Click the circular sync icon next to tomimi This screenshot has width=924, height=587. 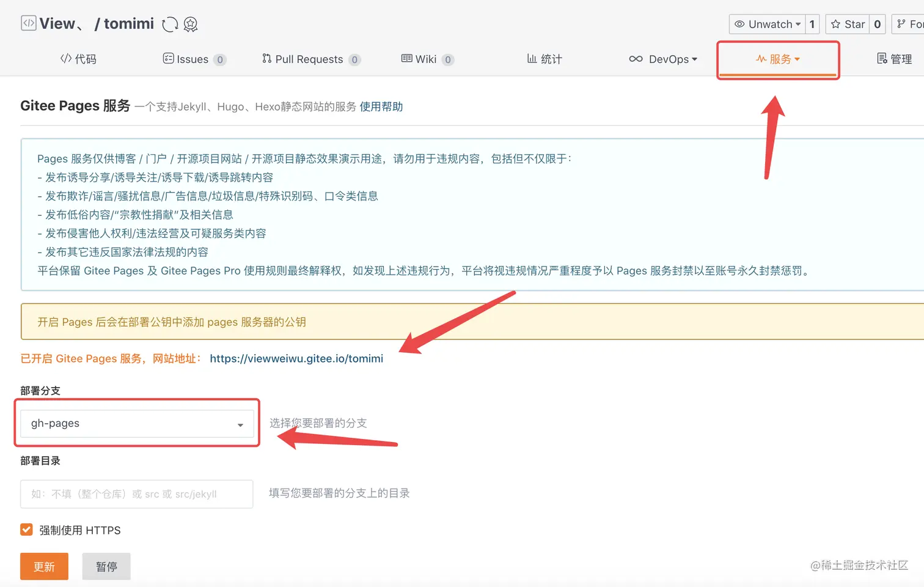[x=170, y=24]
